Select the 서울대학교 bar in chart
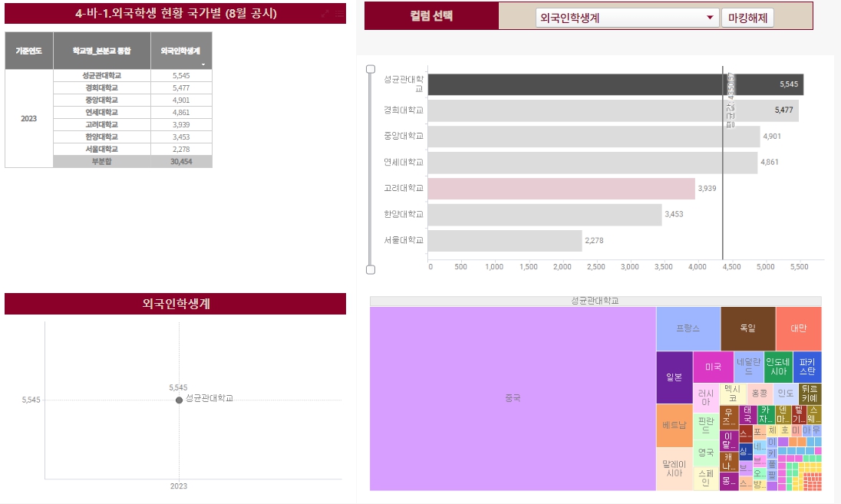The image size is (841, 504). [504, 241]
